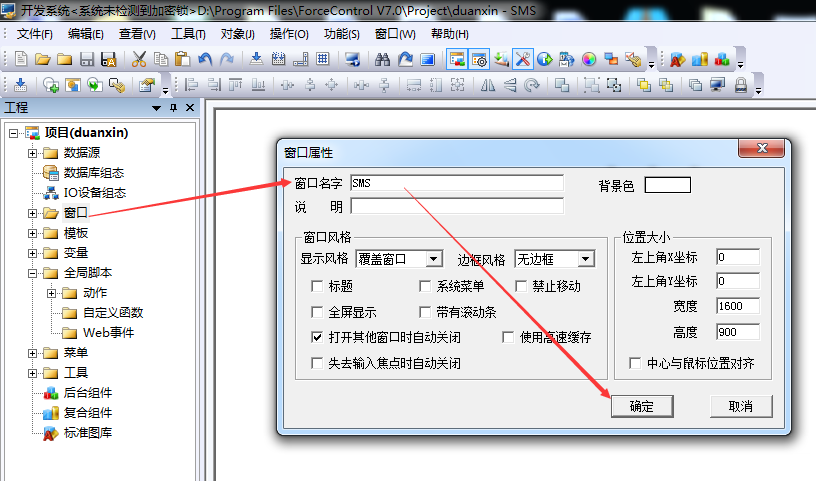Open the rainbow color palette icon

589,59
